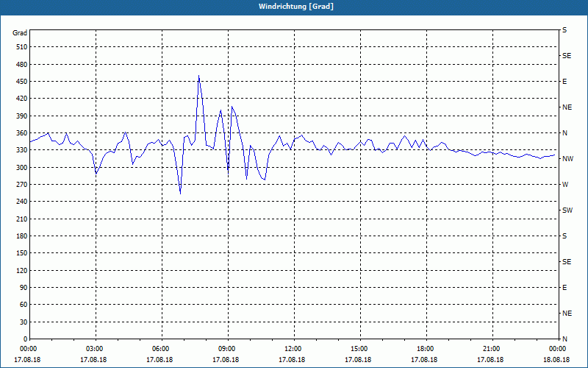Click the 03:00 time label
This screenshot has height=368, width=588.
click(x=94, y=349)
